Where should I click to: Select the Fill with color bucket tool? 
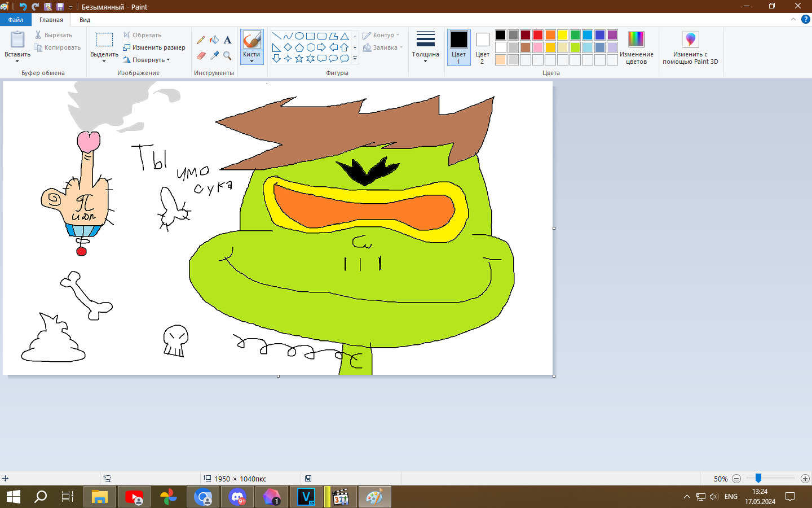214,40
